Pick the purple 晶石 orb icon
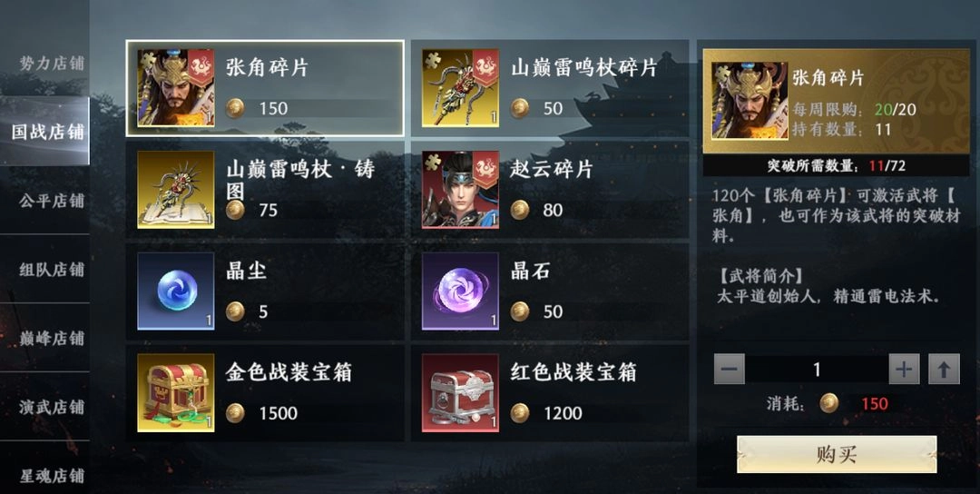 point(461,291)
